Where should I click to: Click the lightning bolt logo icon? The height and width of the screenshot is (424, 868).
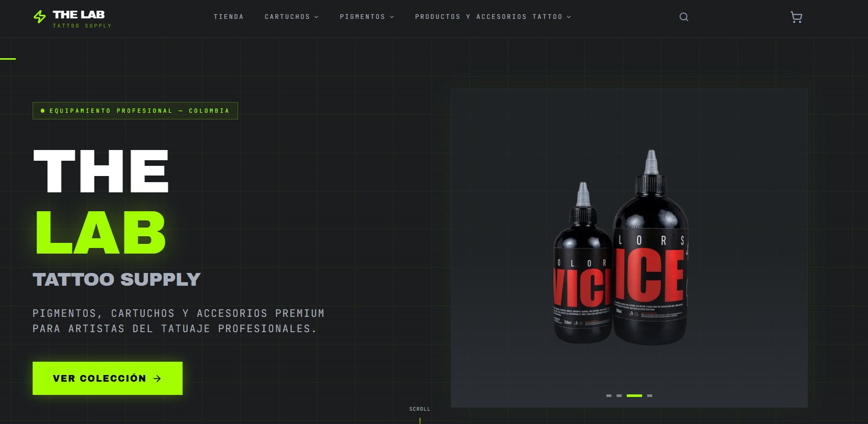pos(40,17)
